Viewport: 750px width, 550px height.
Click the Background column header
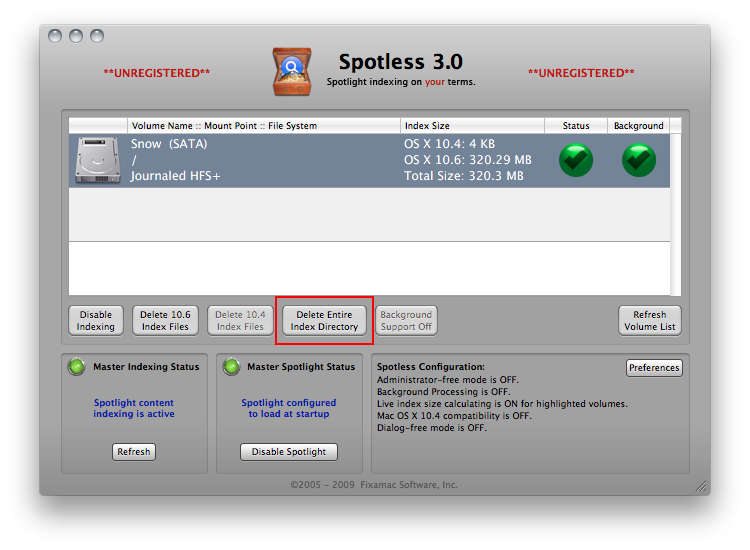click(x=639, y=126)
